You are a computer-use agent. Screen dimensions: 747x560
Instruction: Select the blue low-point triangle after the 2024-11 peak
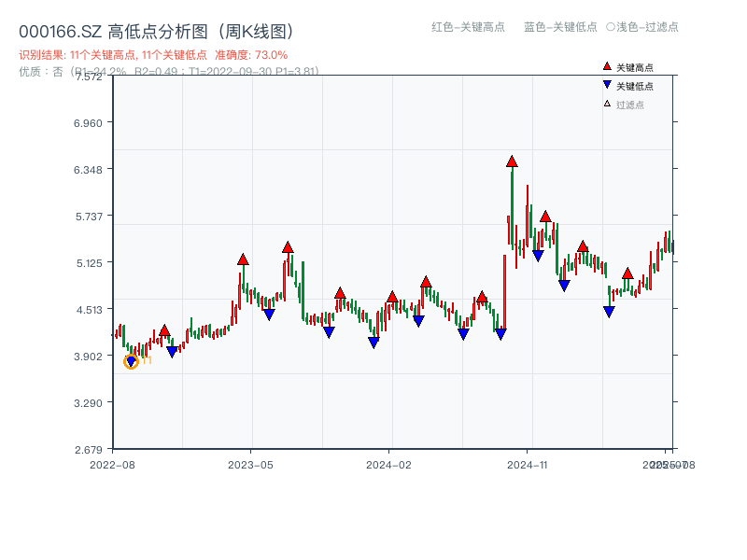[x=537, y=253]
